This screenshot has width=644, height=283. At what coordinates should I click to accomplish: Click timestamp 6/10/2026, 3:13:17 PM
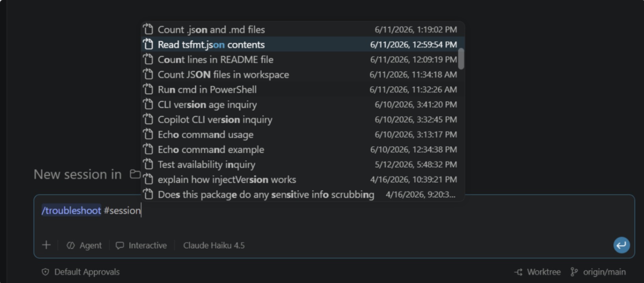(x=416, y=134)
